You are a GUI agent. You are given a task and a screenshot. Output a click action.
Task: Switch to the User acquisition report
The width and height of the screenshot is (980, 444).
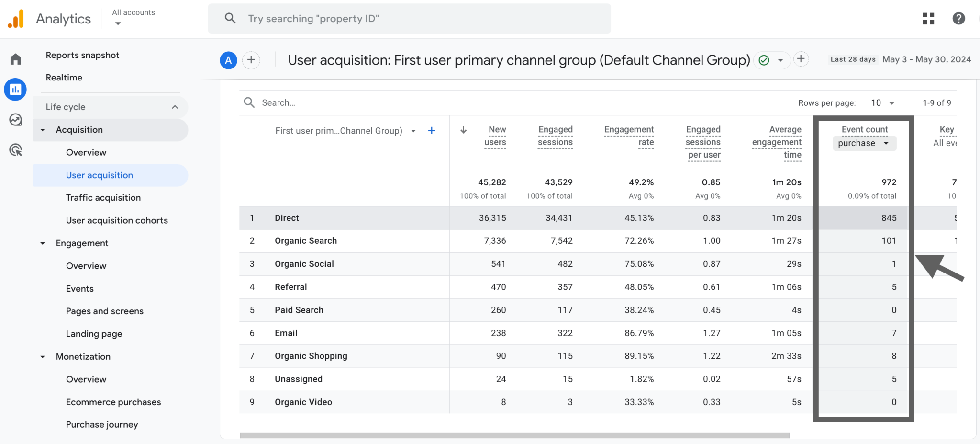pyautogui.click(x=100, y=175)
